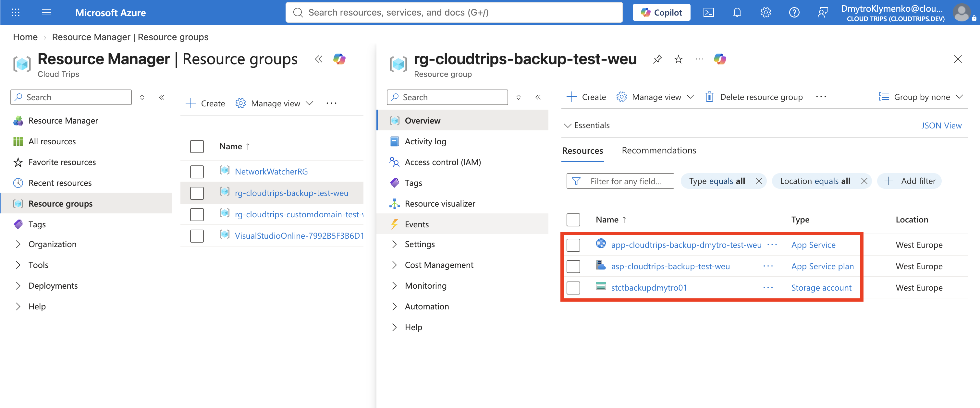This screenshot has width=980, height=408.
Task: Click Delete resource group button
Action: pos(753,97)
